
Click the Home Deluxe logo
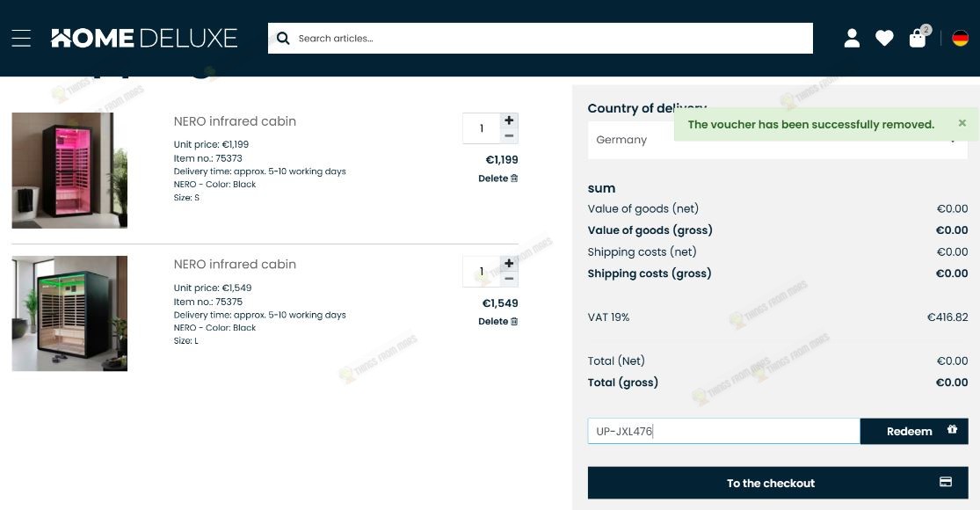144,38
